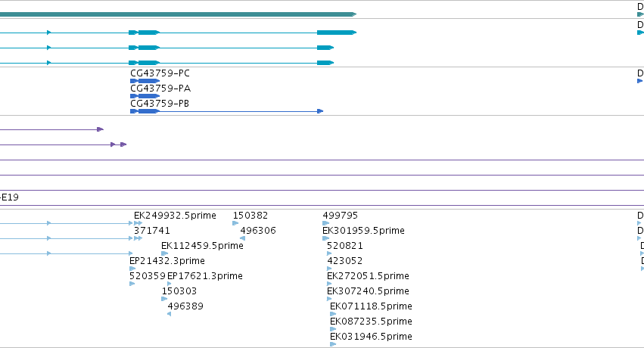Select the EK112459.5prime EST label

202,246
